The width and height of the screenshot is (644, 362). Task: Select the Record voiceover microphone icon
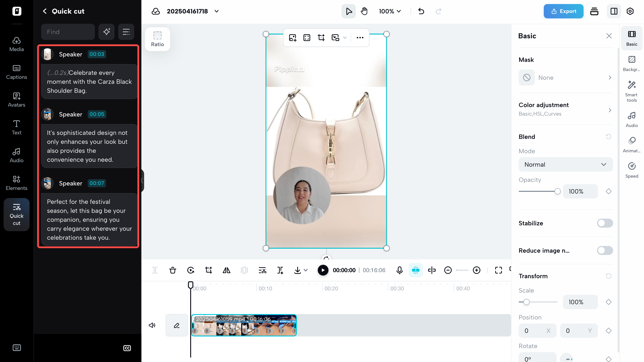tap(399, 270)
